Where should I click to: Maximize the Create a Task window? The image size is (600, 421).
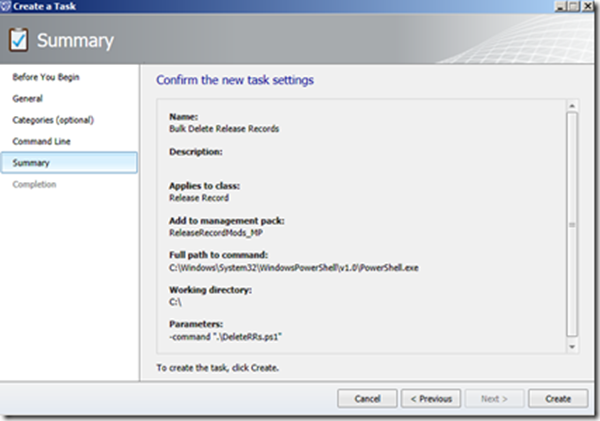click(574, 6)
